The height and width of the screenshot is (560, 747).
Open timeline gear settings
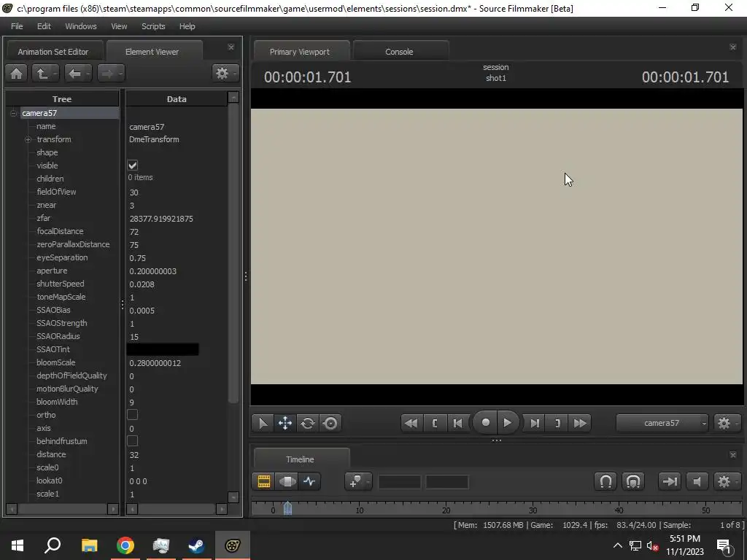724,481
